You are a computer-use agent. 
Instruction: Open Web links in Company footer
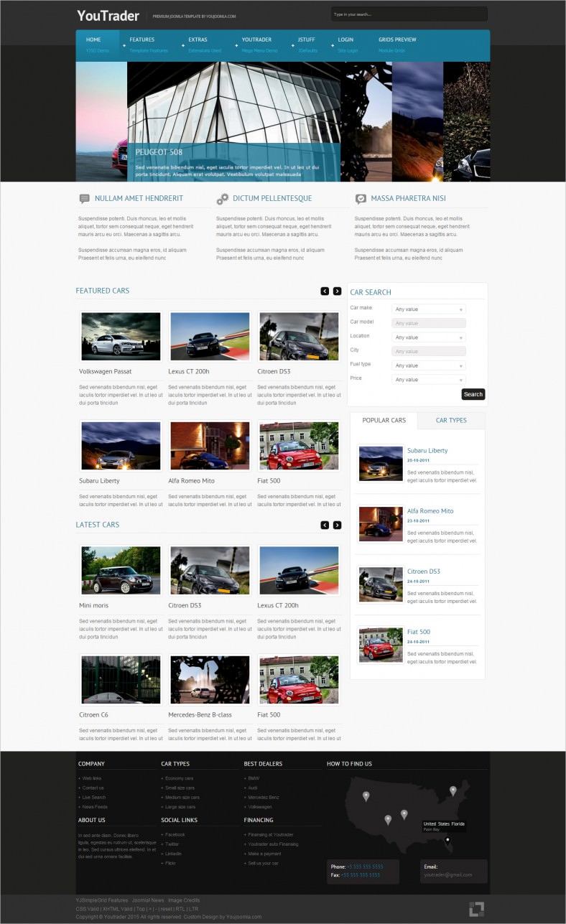tap(92, 778)
